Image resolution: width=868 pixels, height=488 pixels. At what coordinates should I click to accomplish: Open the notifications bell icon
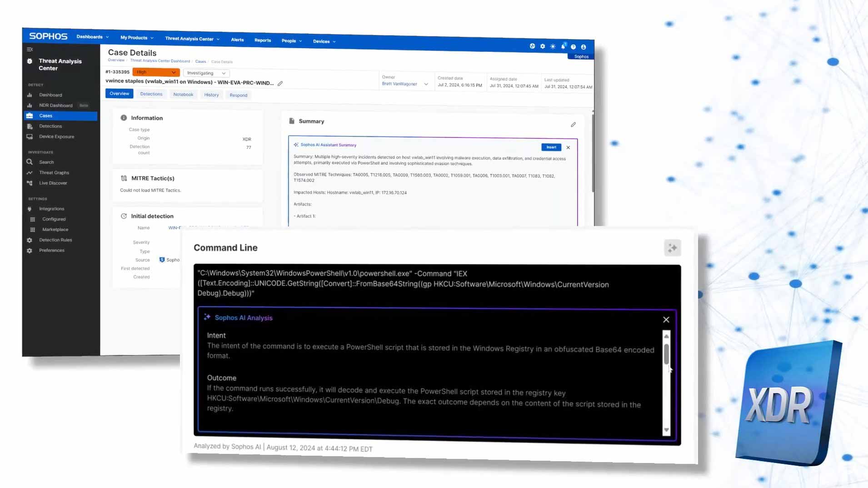563,46
